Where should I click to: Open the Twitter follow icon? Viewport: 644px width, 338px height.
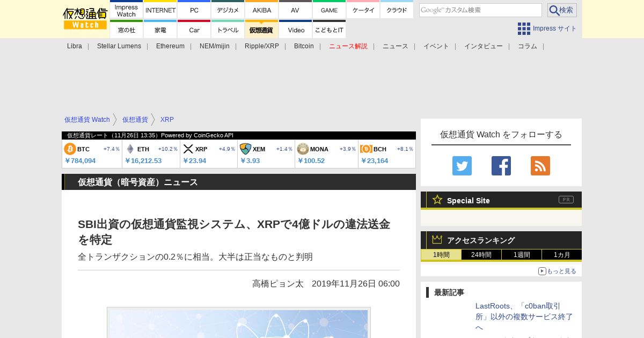(x=462, y=166)
